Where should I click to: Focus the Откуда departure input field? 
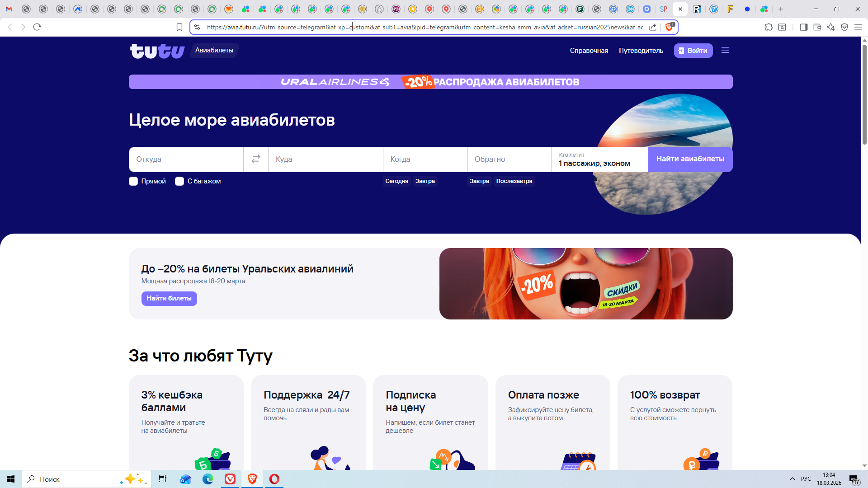(x=186, y=159)
